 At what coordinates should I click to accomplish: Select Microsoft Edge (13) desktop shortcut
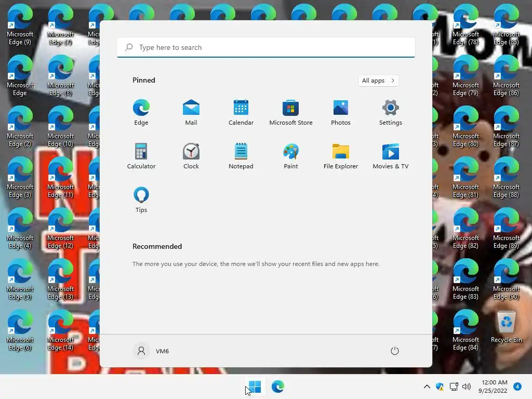point(60,280)
